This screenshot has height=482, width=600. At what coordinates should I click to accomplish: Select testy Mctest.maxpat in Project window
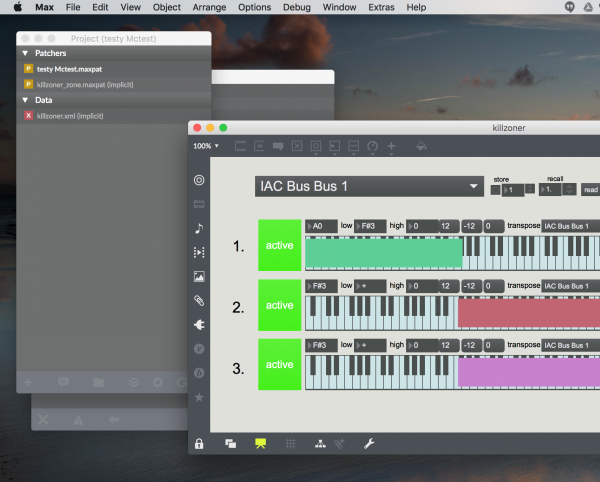click(x=114, y=69)
